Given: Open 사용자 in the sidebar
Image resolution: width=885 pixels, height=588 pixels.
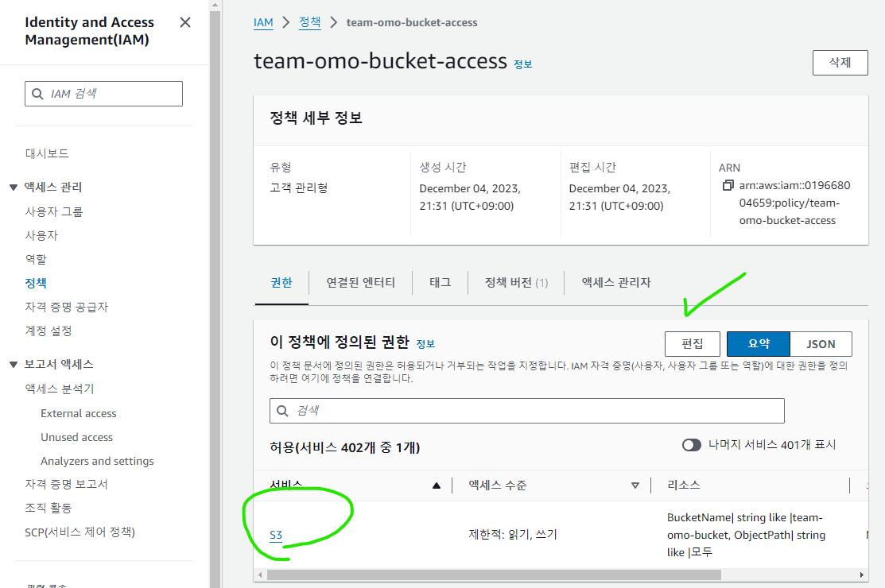Looking at the screenshot, I should [41, 236].
